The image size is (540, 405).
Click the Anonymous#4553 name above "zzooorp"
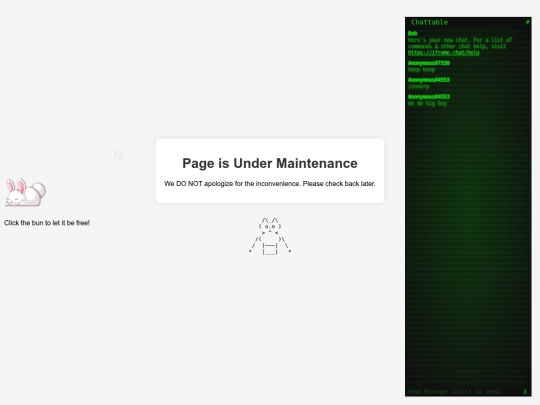coord(429,80)
